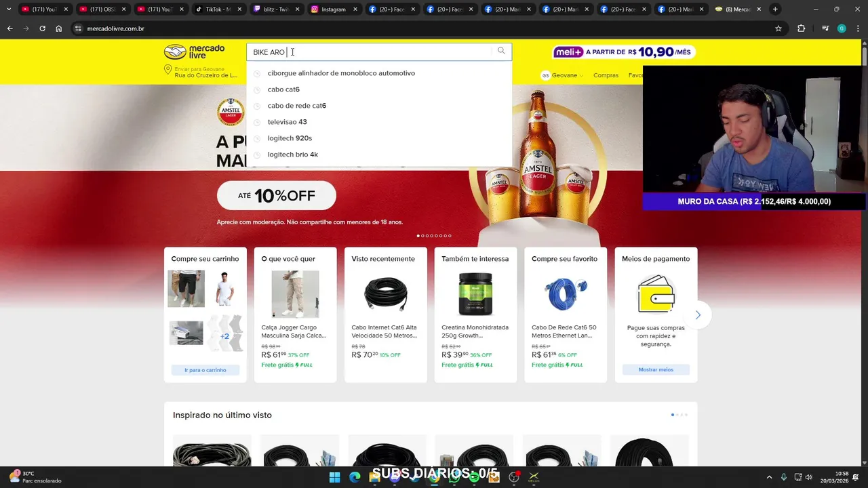Open 'Creatina Monohidratada 250g' product link
The height and width of the screenshot is (488, 868).
coord(475,331)
